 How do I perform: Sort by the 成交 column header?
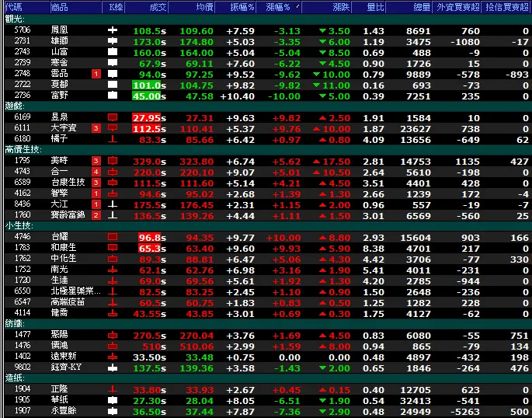tap(146, 7)
